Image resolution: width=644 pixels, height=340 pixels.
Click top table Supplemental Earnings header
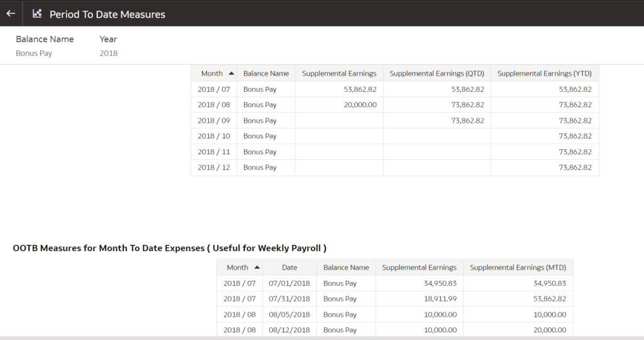coord(339,73)
